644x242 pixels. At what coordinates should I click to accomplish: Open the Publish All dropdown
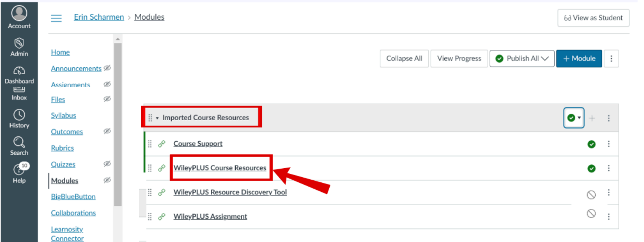click(x=522, y=58)
